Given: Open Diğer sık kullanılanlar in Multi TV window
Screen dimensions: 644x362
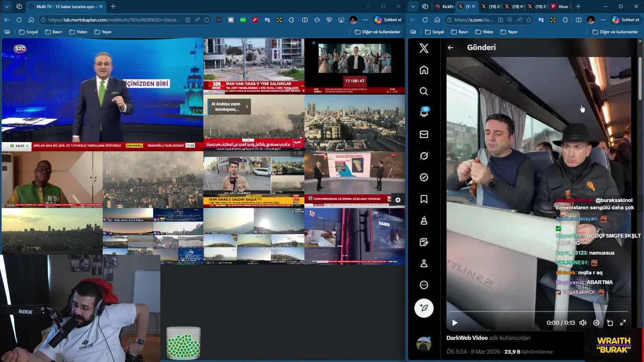Looking at the screenshot, I should coord(377,32).
